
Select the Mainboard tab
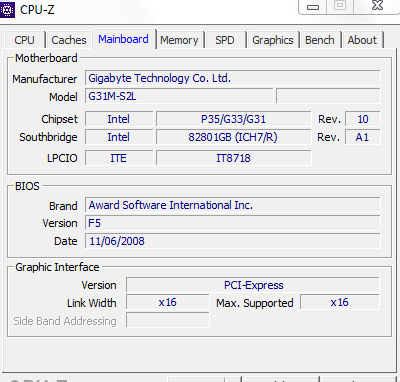tap(123, 39)
